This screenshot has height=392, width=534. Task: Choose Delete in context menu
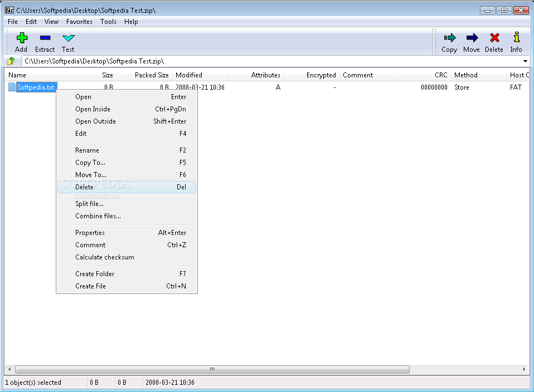pos(127,187)
